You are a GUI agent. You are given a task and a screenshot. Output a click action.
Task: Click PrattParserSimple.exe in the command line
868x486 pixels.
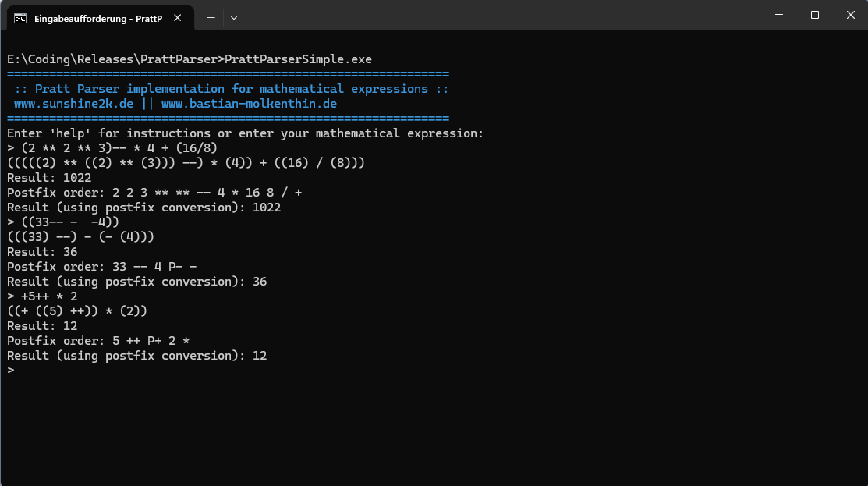(298, 59)
